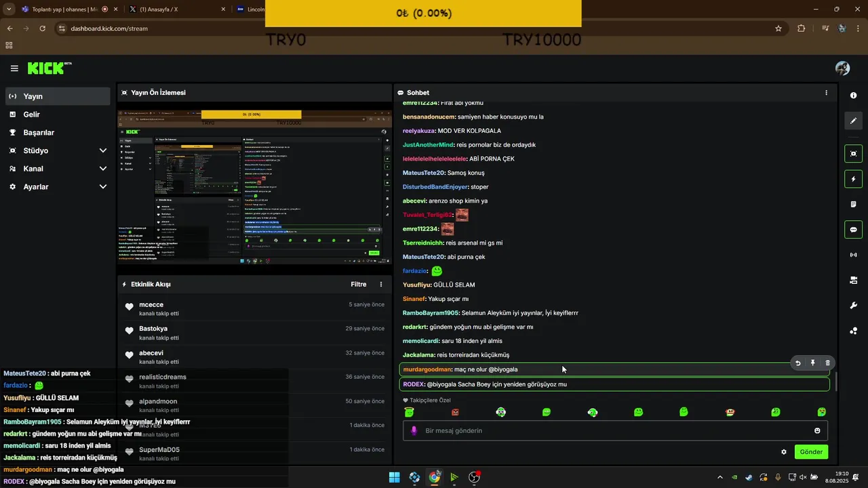Screen dimensions: 868x488
Task: Click the stream preview thumbnail
Action: click(254, 188)
